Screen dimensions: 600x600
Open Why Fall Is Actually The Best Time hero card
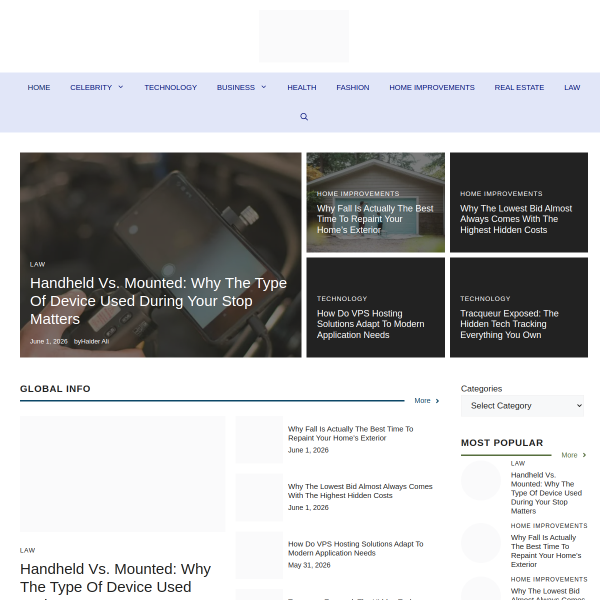375,219
